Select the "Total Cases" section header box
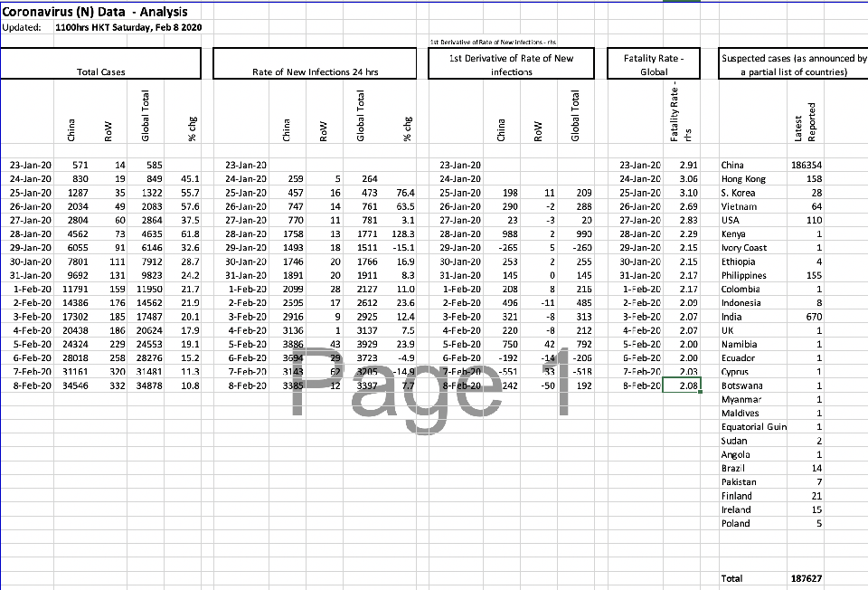The height and width of the screenshot is (590, 868). point(100,64)
